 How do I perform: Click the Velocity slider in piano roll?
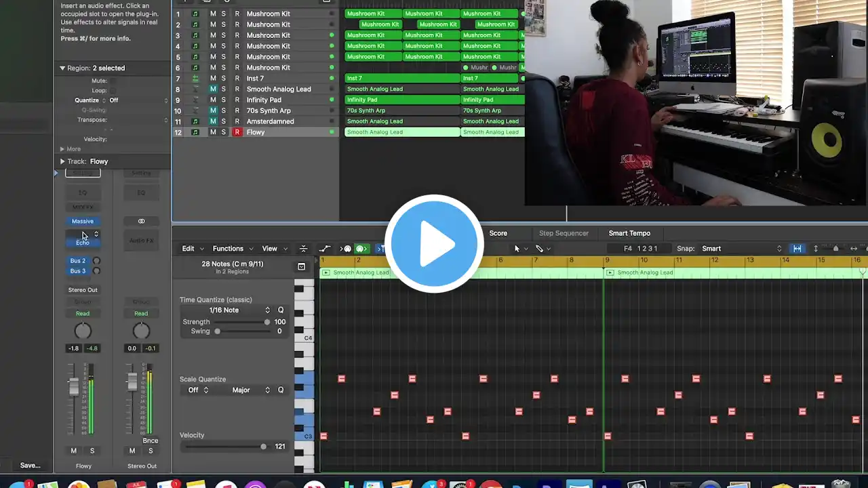[224, 447]
